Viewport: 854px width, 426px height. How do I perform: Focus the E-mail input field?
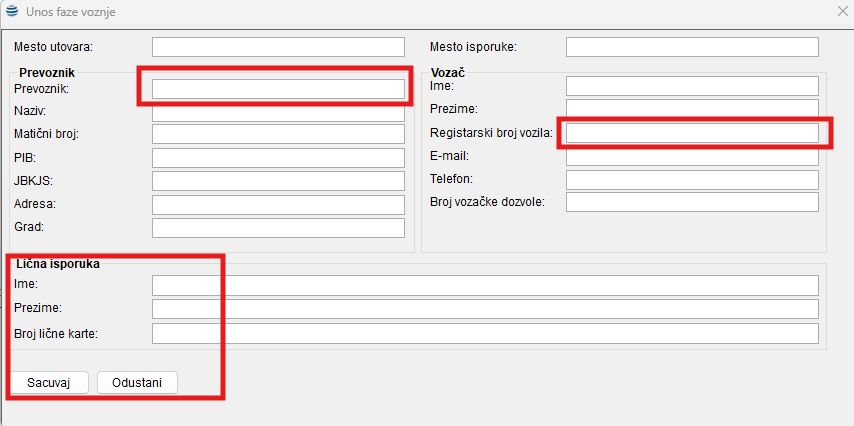tap(692, 156)
